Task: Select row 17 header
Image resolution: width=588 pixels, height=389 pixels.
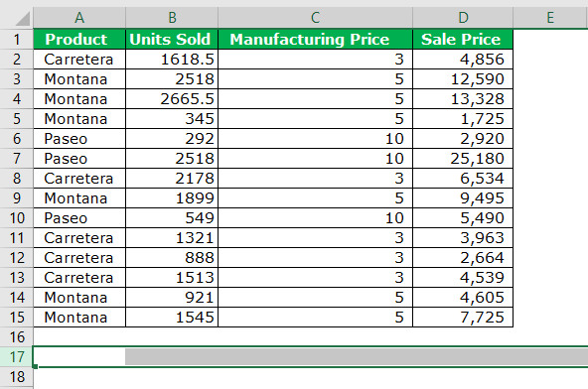Action: [x=17, y=357]
